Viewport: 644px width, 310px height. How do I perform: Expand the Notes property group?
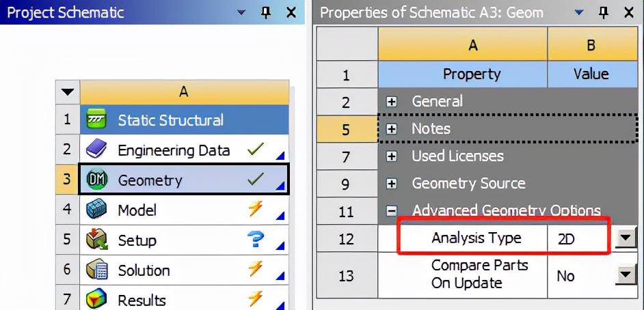392,129
